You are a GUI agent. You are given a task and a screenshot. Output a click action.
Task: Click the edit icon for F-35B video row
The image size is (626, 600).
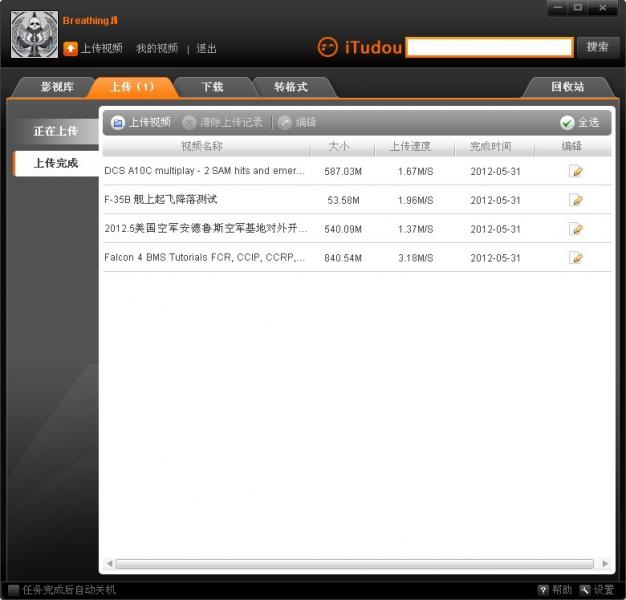click(x=576, y=200)
